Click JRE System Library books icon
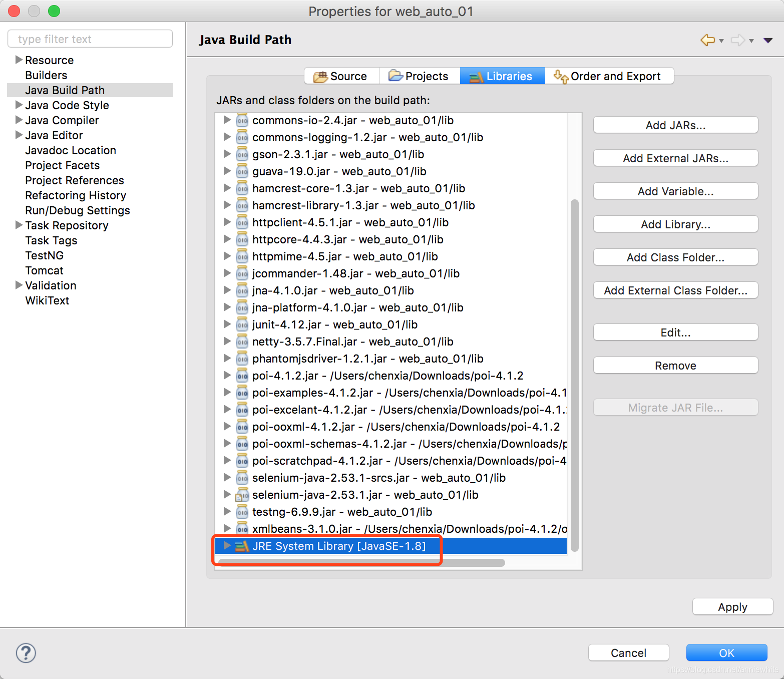The height and width of the screenshot is (679, 784). [242, 546]
